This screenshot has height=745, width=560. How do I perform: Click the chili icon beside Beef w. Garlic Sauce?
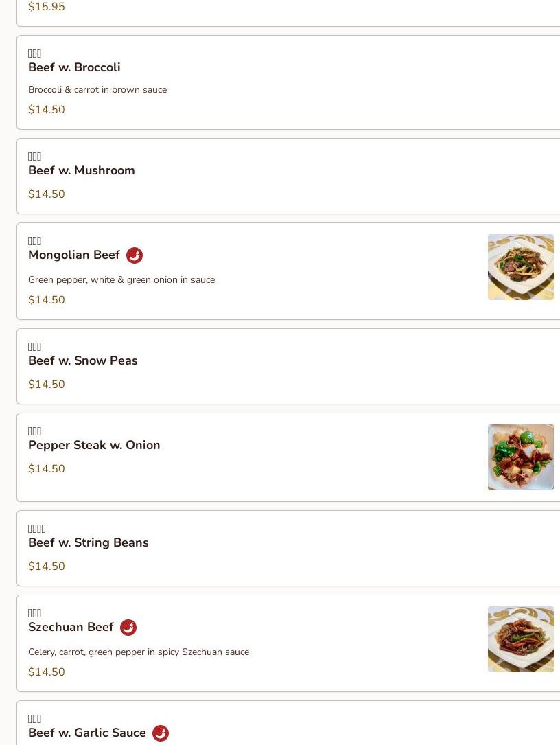coord(161,733)
